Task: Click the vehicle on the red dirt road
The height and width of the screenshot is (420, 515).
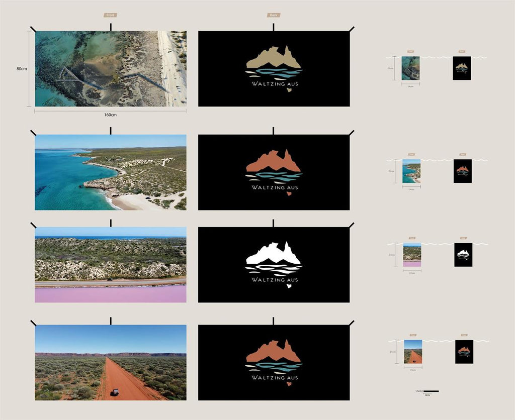Action: coord(115,392)
